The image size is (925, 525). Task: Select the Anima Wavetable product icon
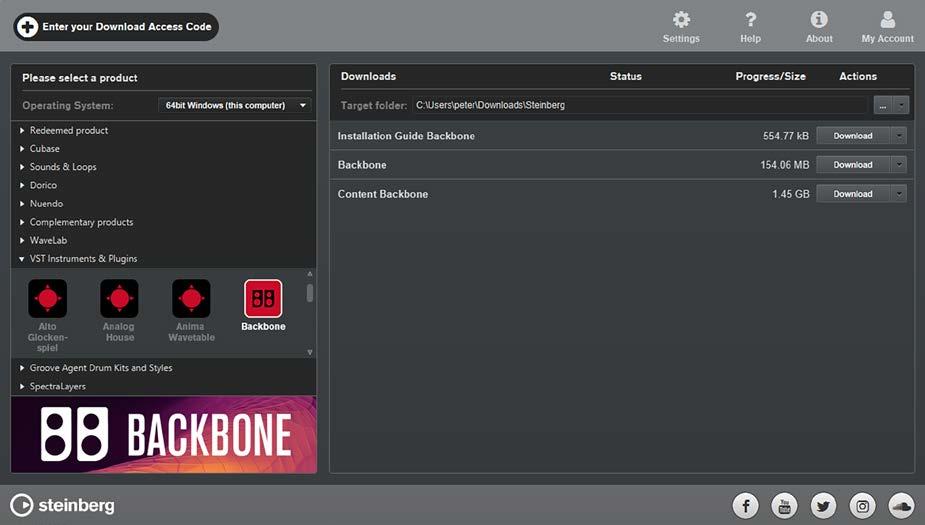191,298
